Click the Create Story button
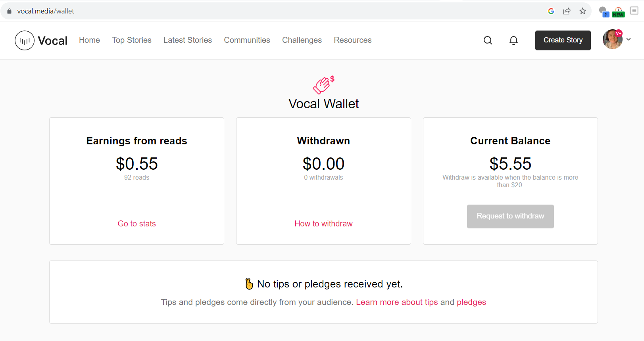 [563, 40]
